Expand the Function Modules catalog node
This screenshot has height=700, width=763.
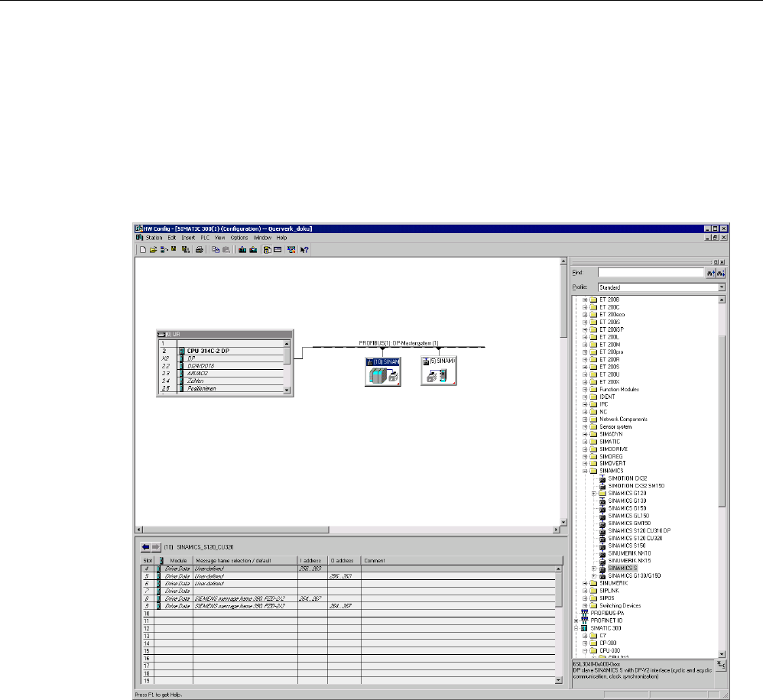click(585, 390)
